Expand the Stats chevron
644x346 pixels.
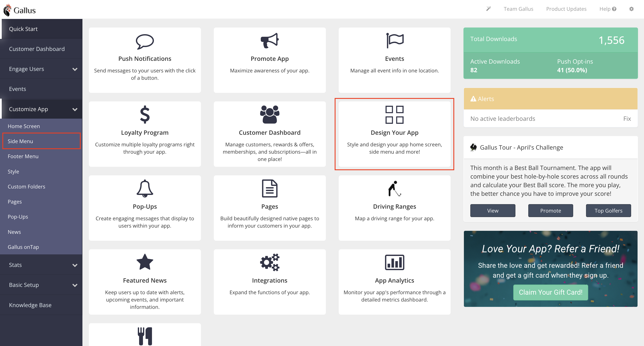tap(75, 265)
